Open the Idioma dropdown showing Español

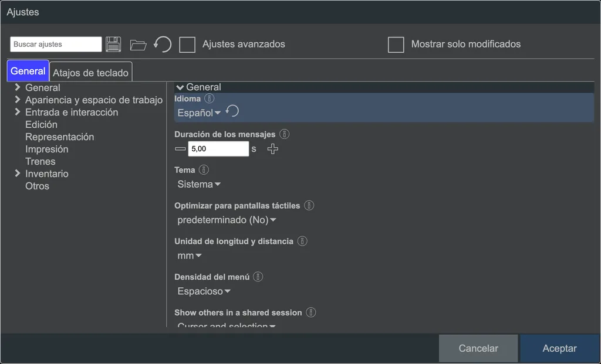click(x=199, y=113)
